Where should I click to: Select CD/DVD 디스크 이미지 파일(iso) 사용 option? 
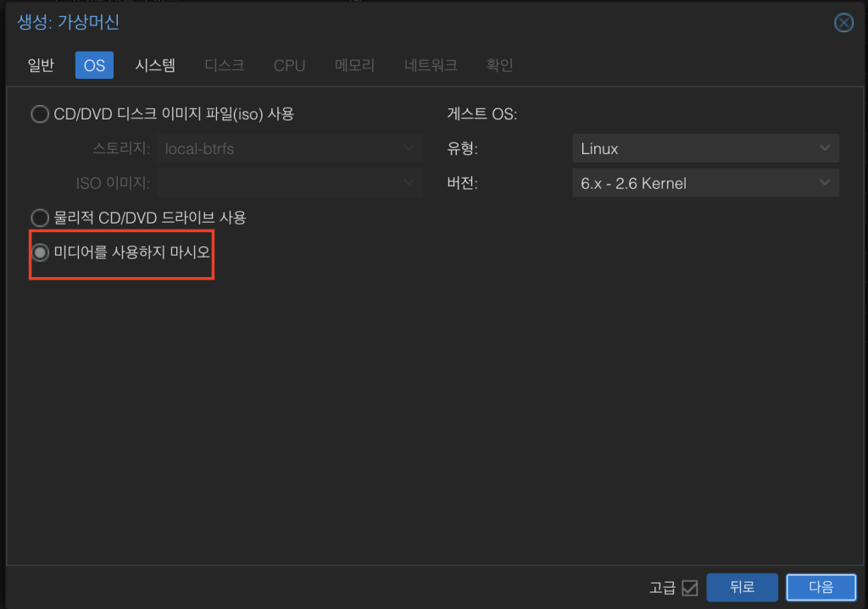point(40,113)
